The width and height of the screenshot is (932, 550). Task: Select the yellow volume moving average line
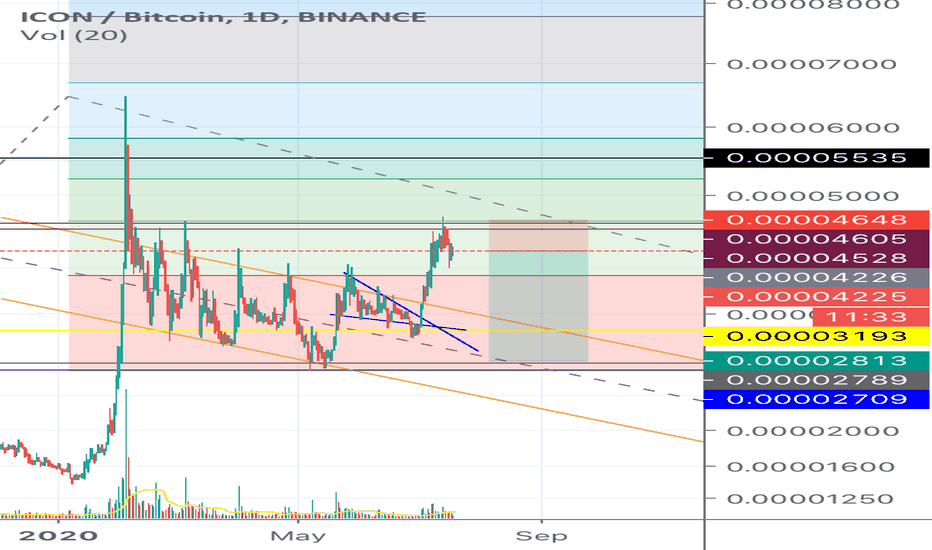(153, 491)
